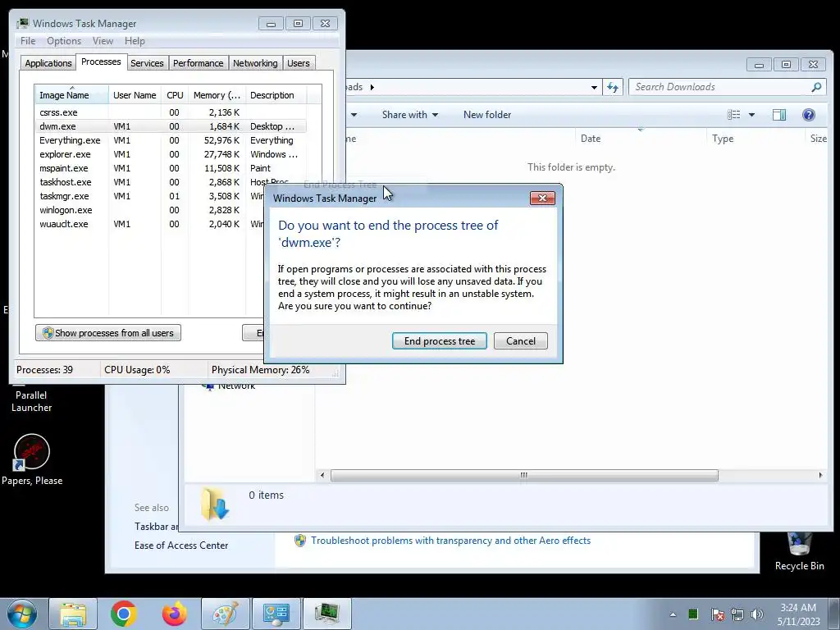The height and width of the screenshot is (630, 840).
Task: Switch to the Users tab
Action: 298,63
